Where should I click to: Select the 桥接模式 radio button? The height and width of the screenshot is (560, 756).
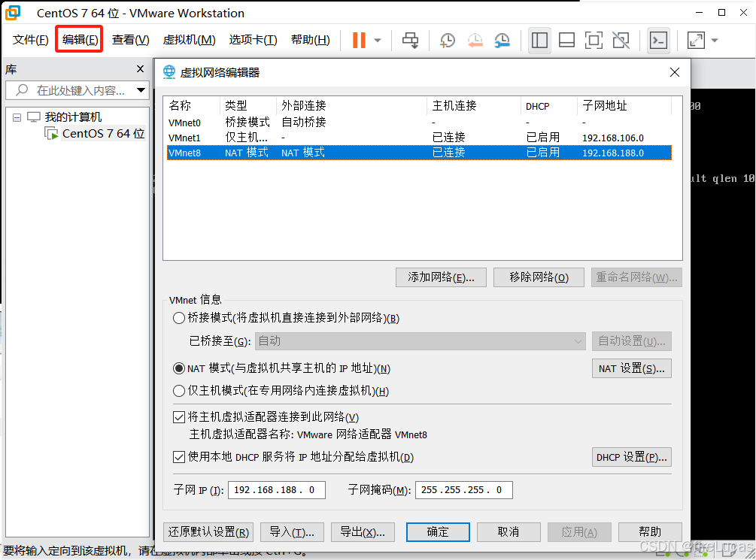click(179, 318)
